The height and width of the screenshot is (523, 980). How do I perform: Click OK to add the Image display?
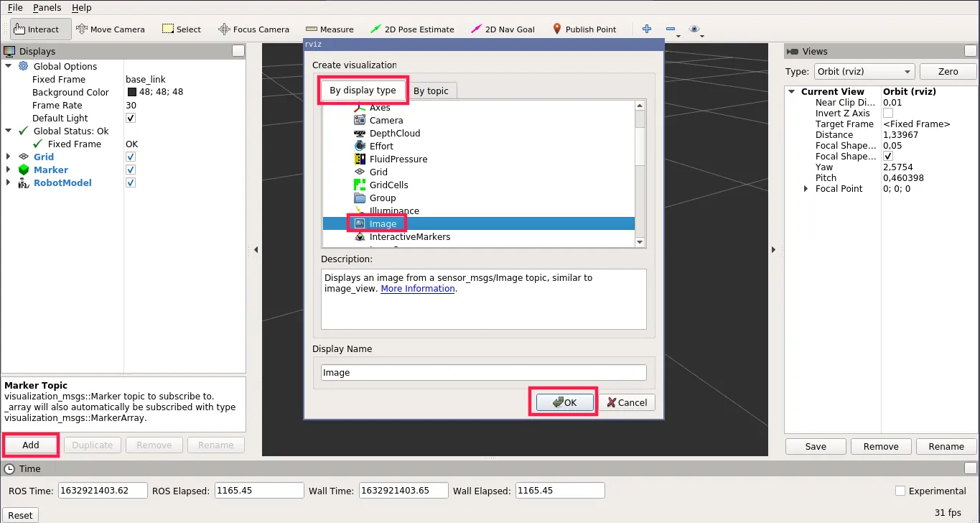(x=563, y=402)
